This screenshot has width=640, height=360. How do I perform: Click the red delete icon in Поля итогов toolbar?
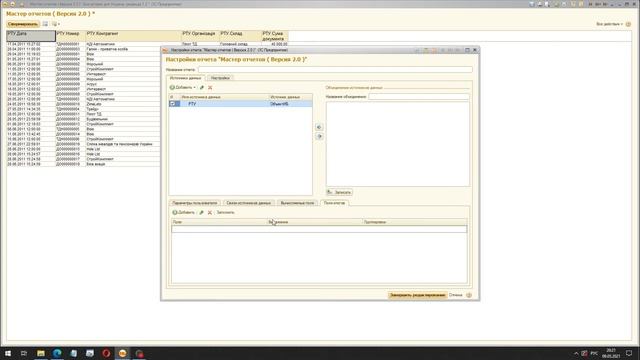tap(210, 212)
